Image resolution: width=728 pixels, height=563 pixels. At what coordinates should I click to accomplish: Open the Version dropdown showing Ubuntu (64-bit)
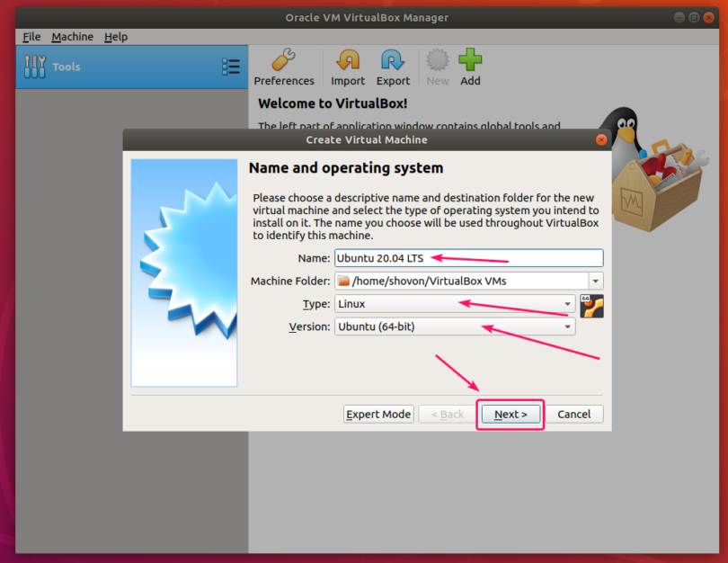[x=455, y=326]
